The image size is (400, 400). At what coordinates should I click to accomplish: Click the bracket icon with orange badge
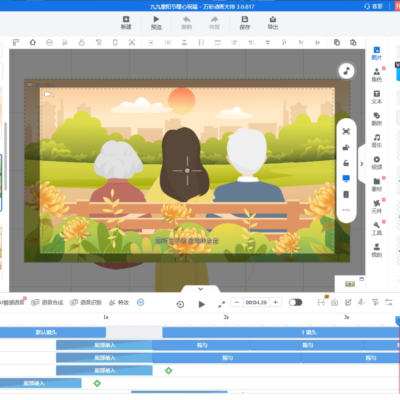[321, 301]
